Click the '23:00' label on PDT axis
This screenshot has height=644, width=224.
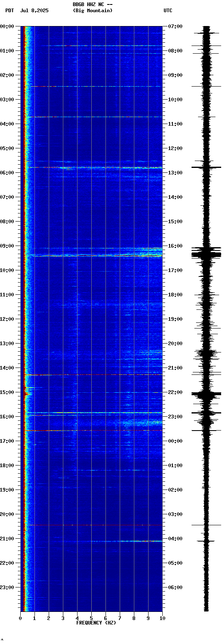pyautogui.click(x=7, y=587)
